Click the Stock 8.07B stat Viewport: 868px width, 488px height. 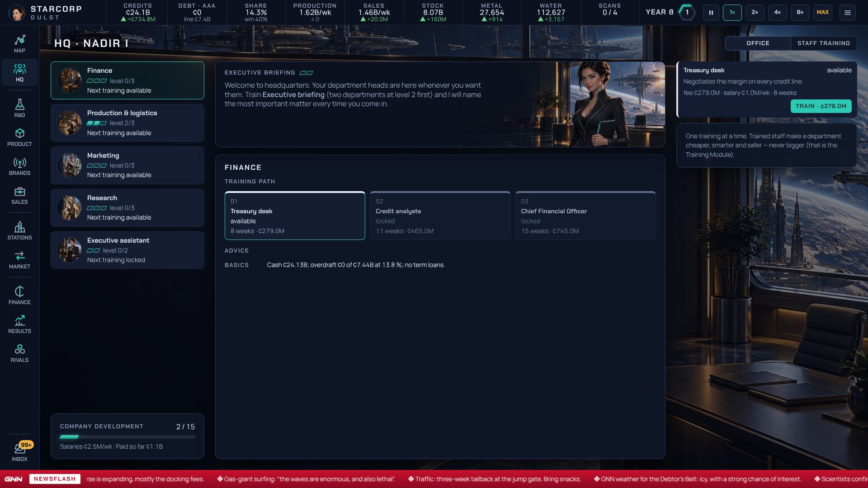coord(433,13)
